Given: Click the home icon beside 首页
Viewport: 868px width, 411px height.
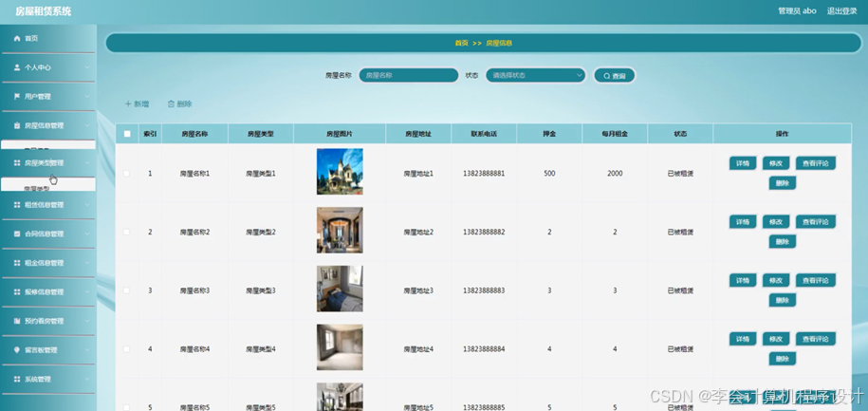Looking at the screenshot, I should tap(17, 38).
